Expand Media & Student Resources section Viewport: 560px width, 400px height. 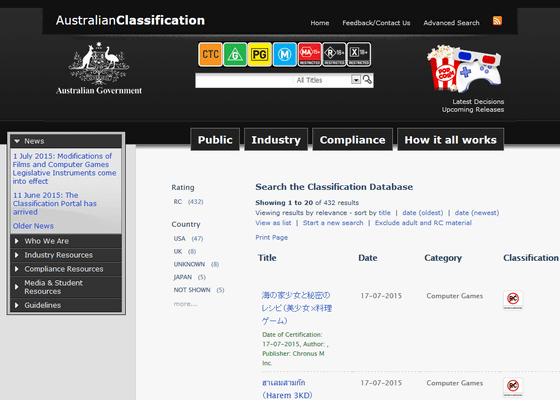click(66, 287)
